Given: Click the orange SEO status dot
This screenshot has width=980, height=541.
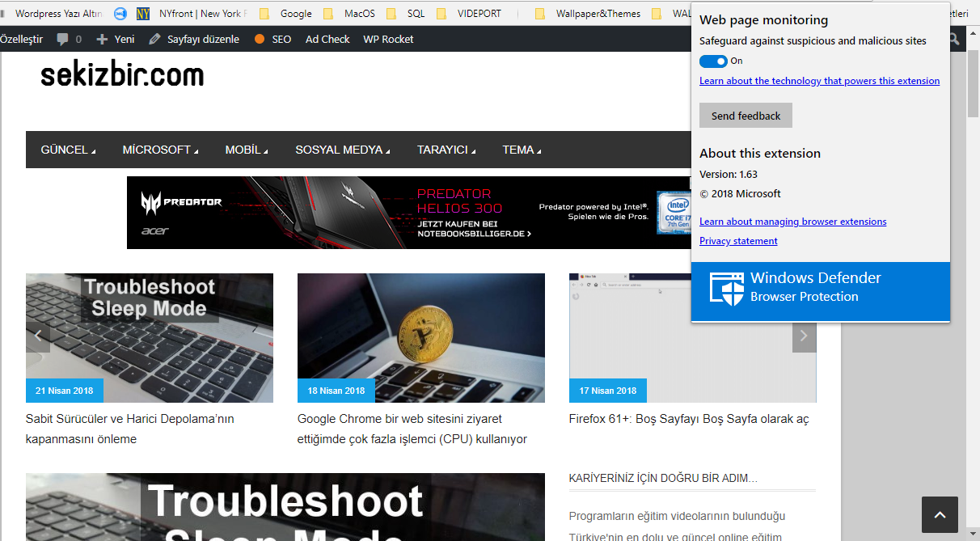Looking at the screenshot, I should click(260, 39).
